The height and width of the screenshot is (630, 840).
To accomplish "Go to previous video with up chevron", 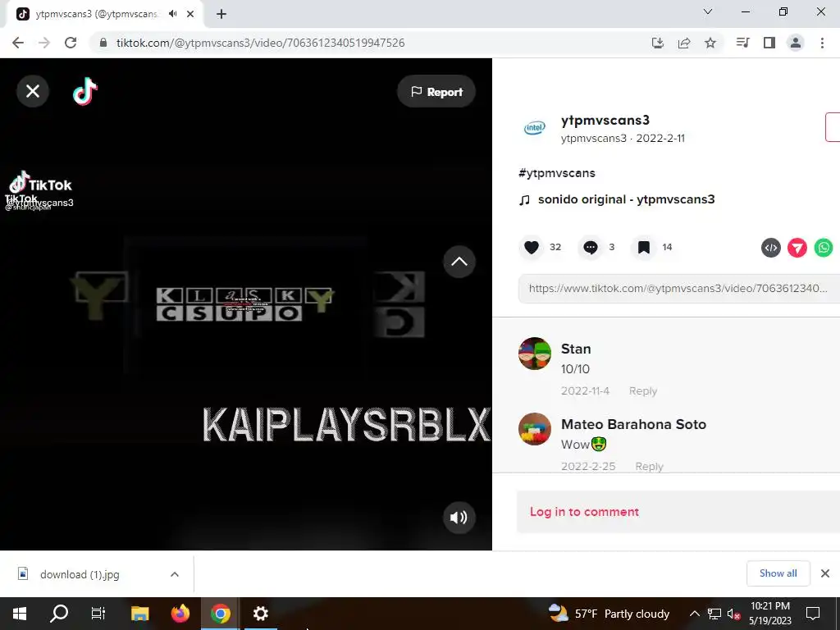I will pyautogui.click(x=459, y=262).
